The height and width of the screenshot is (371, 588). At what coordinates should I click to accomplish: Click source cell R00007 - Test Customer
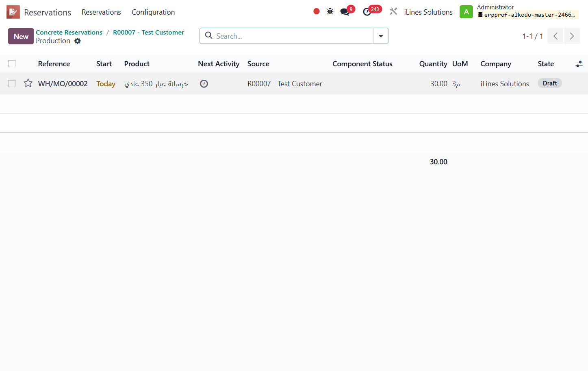click(x=285, y=84)
